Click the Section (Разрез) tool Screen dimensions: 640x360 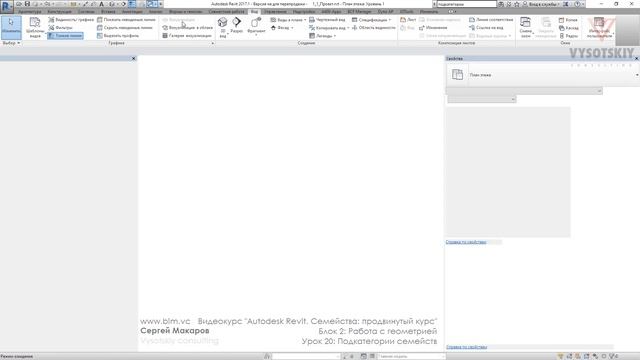click(237, 25)
